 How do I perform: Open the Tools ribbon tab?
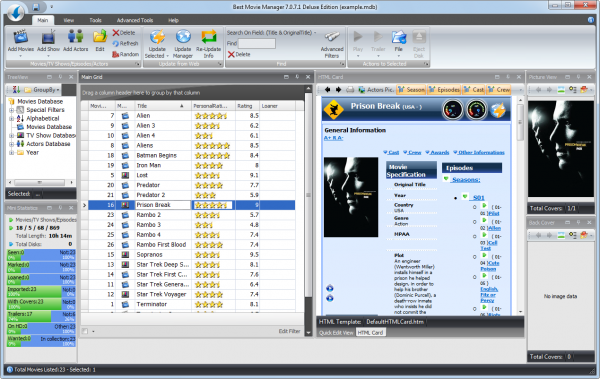(x=95, y=20)
